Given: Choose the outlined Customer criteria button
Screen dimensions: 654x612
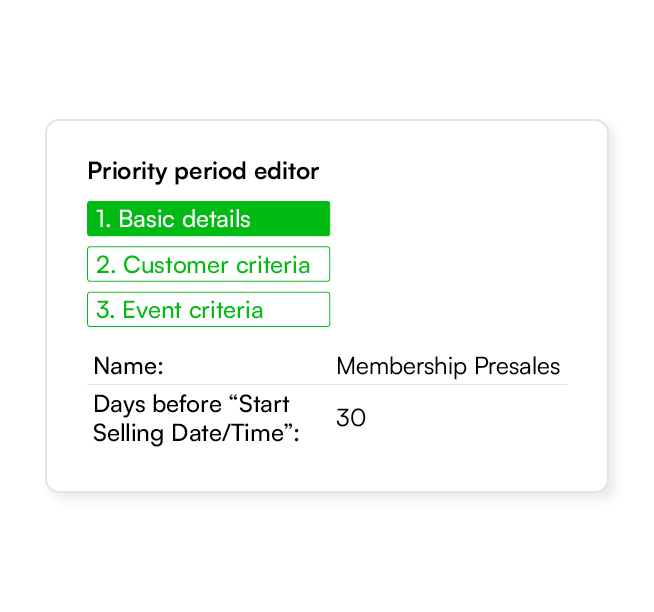Looking at the screenshot, I should [x=209, y=264].
